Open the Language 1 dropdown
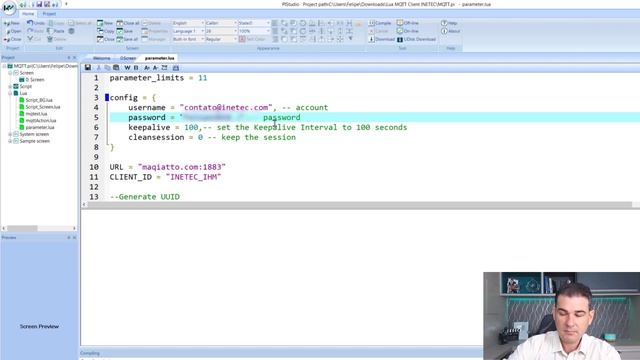The height and width of the screenshot is (360, 640). 188,31
